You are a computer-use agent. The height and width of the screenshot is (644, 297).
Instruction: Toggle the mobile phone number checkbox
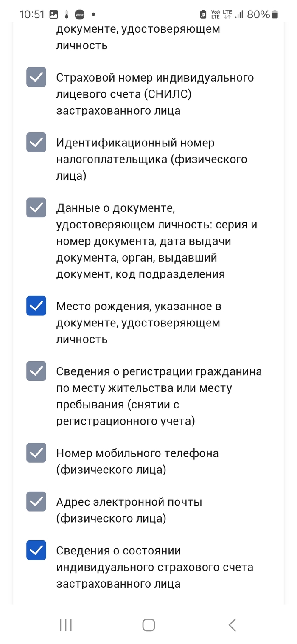point(36,453)
